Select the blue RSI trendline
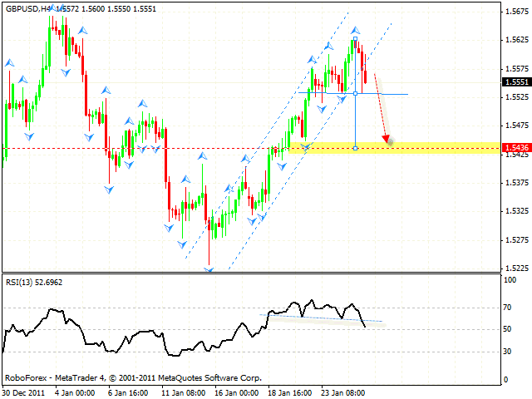The width and height of the screenshot is (532, 399). click(x=321, y=318)
